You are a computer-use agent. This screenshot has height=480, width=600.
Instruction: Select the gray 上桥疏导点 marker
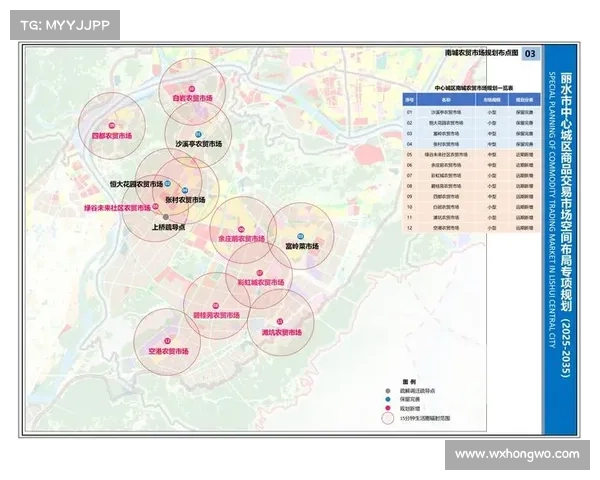[166, 218]
